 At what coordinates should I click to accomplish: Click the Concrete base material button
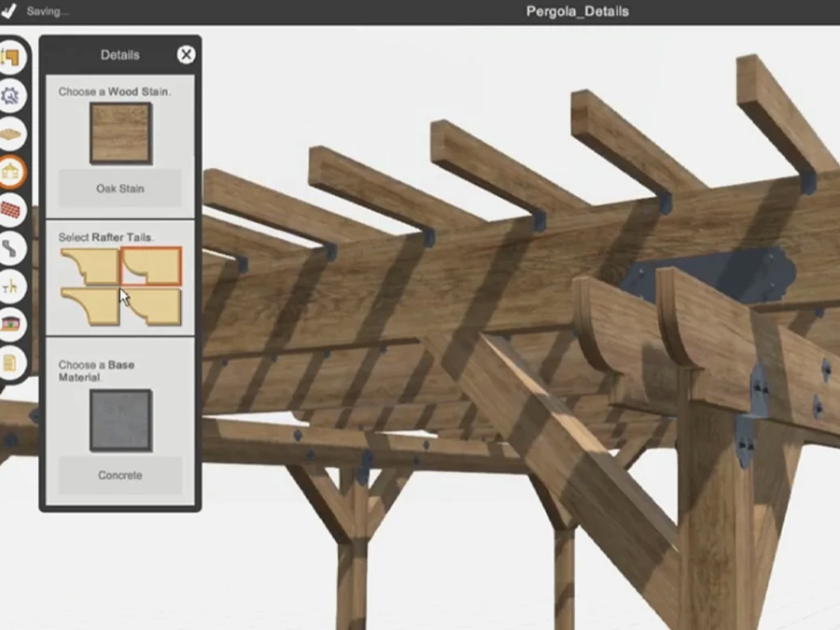120,475
